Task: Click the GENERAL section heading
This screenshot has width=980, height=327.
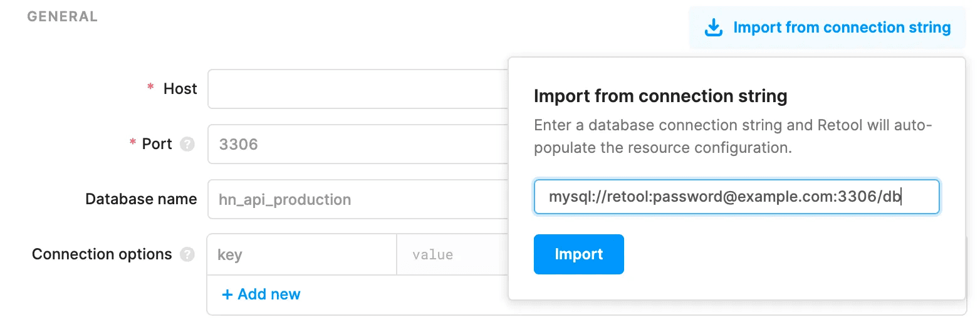Action: [x=62, y=17]
